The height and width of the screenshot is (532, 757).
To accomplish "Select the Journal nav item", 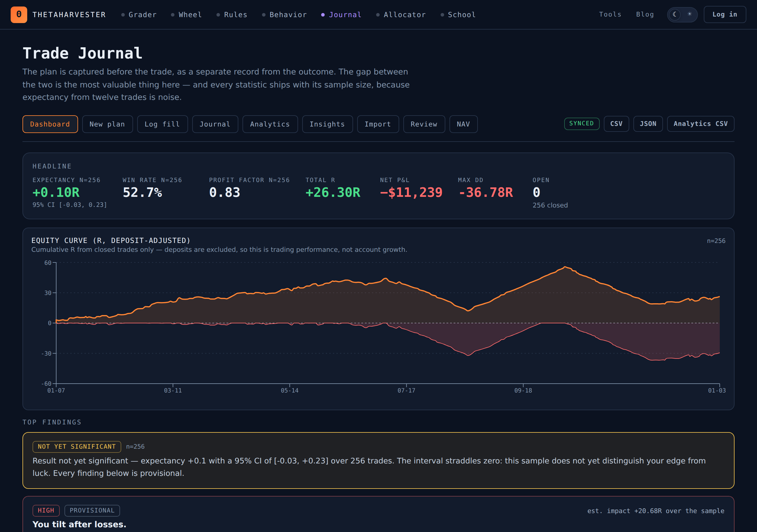I will point(342,15).
